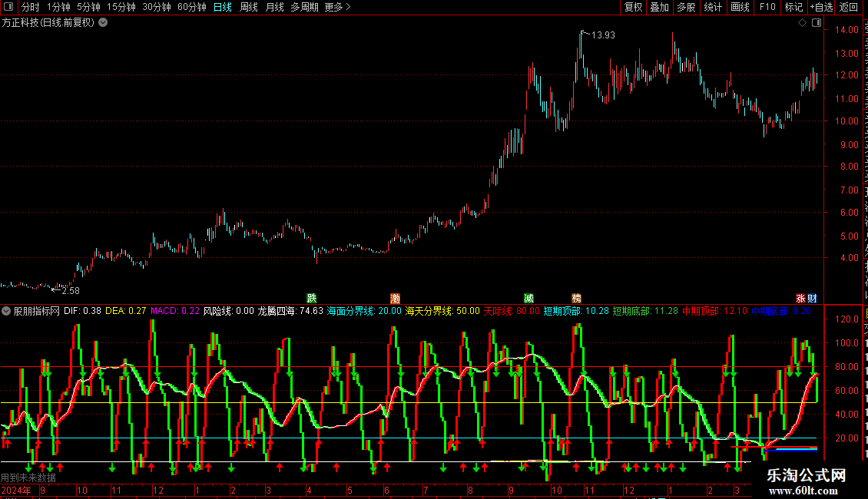Click the diamond icon in chart corner
This screenshot has height=499, width=868.
coord(802,23)
